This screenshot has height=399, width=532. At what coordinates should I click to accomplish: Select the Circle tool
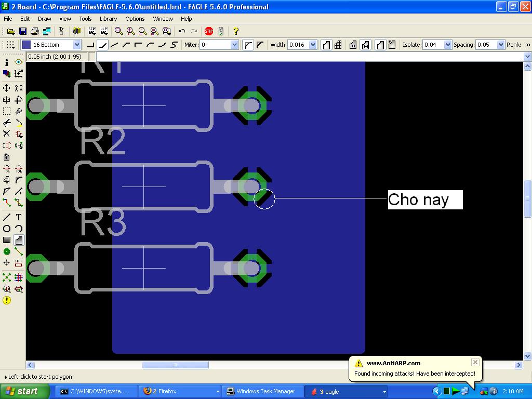tap(6, 229)
